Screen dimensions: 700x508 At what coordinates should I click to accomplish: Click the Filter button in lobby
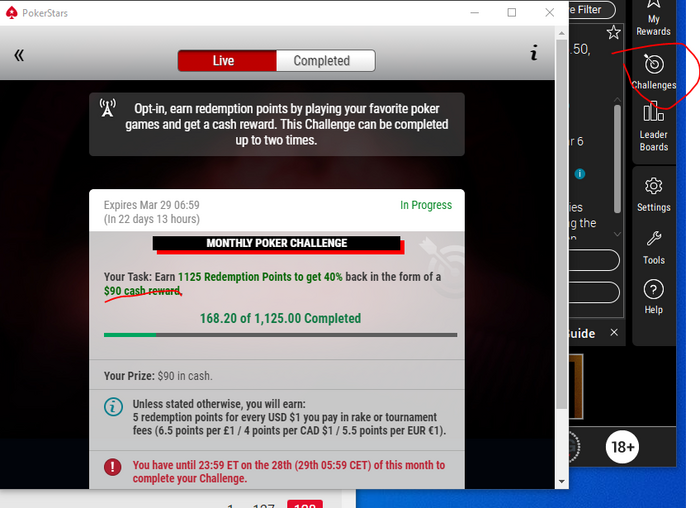[592, 9]
